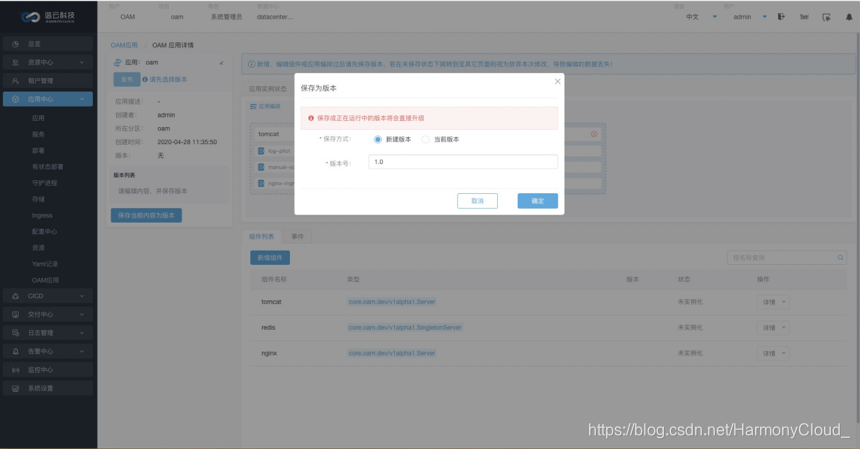Click the 应用编辑 edit icon
860x449 pixels.
coord(253,106)
